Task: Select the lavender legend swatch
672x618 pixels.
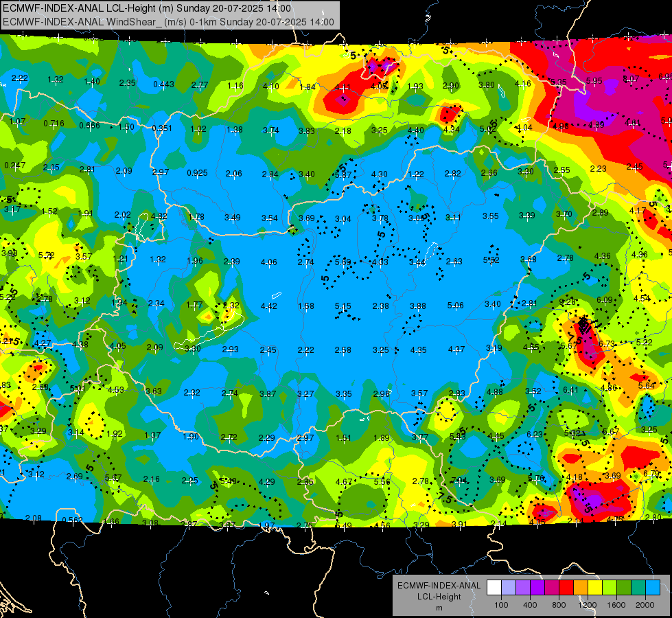Action: 508,588
